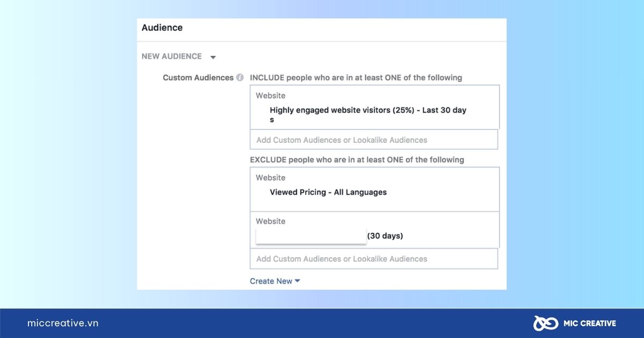Select Viewed Pricing - All Languages audience
The width and height of the screenshot is (644, 338).
pyautogui.click(x=328, y=192)
